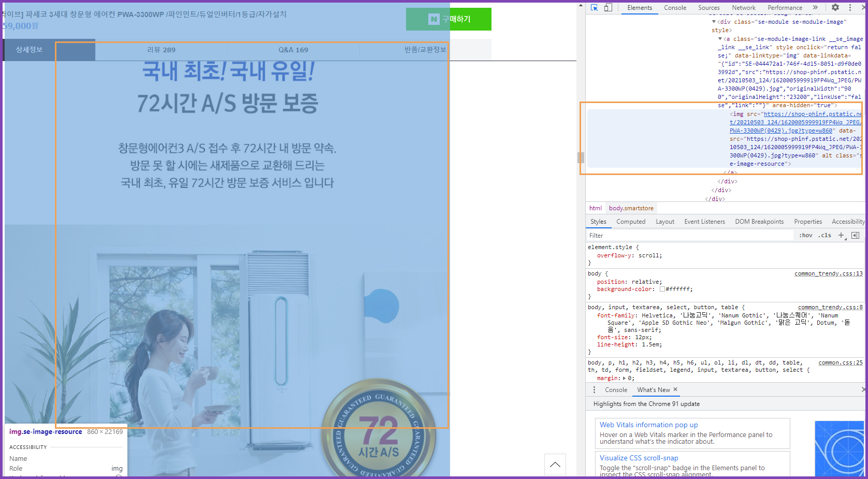Screen dimensions: 868x479
Task: Open the common_trendy.css:8 source link
Action: click(830, 307)
